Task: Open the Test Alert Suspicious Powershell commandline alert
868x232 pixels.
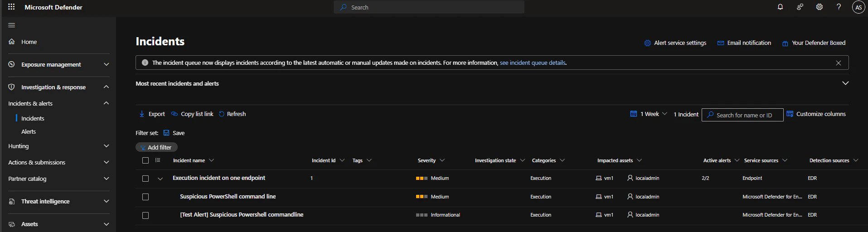Action: pyautogui.click(x=242, y=215)
